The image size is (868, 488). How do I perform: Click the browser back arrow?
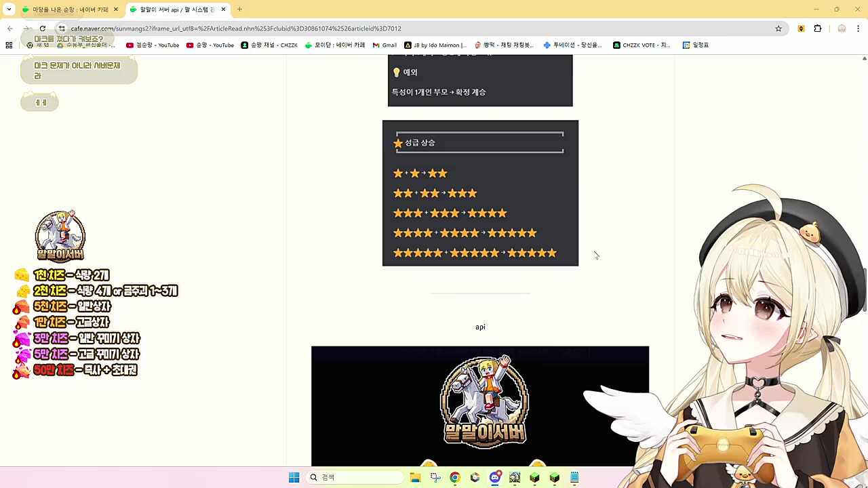tap(10, 28)
